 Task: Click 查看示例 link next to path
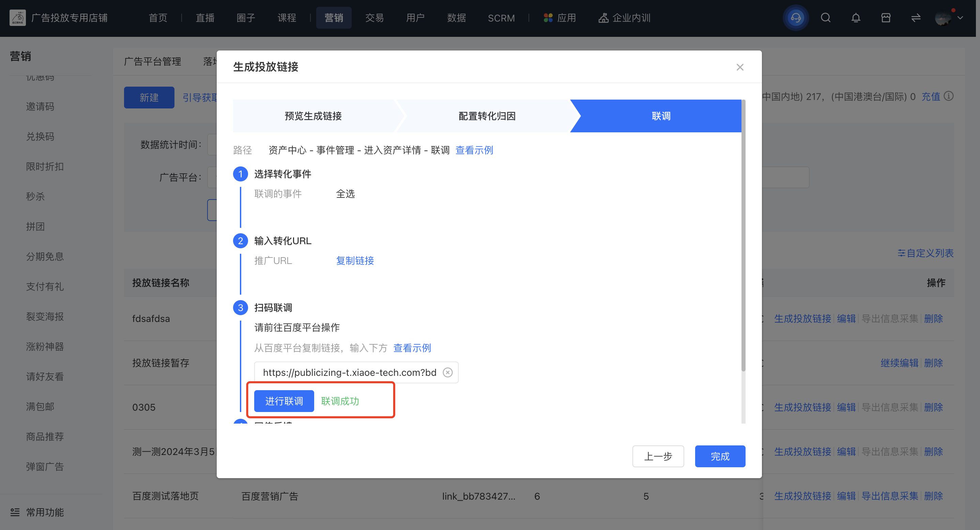[x=474, y=150]
